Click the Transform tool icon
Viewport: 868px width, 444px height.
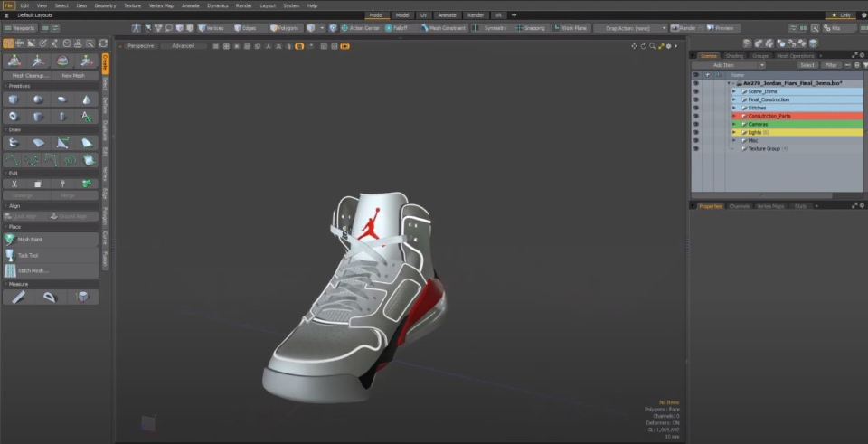point(14,61)
